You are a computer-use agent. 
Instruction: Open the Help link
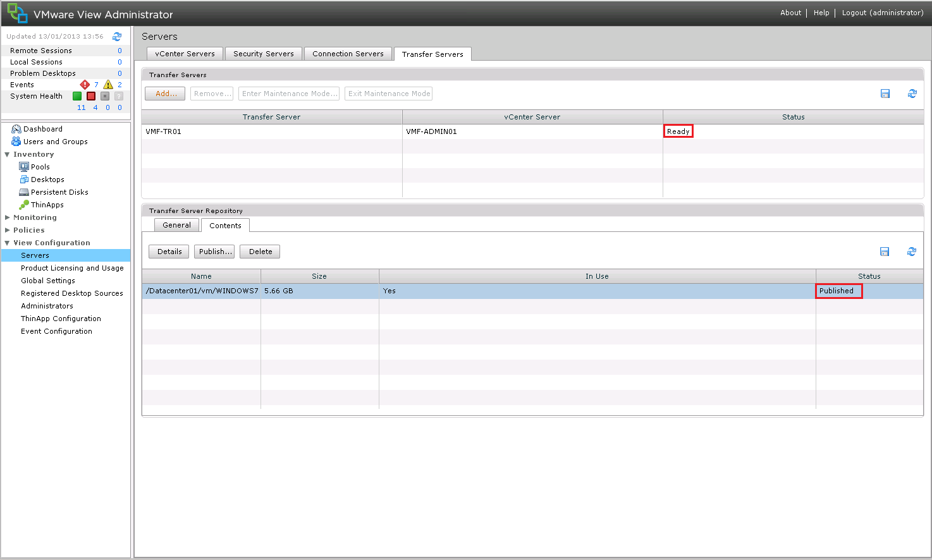click(821, 13)
